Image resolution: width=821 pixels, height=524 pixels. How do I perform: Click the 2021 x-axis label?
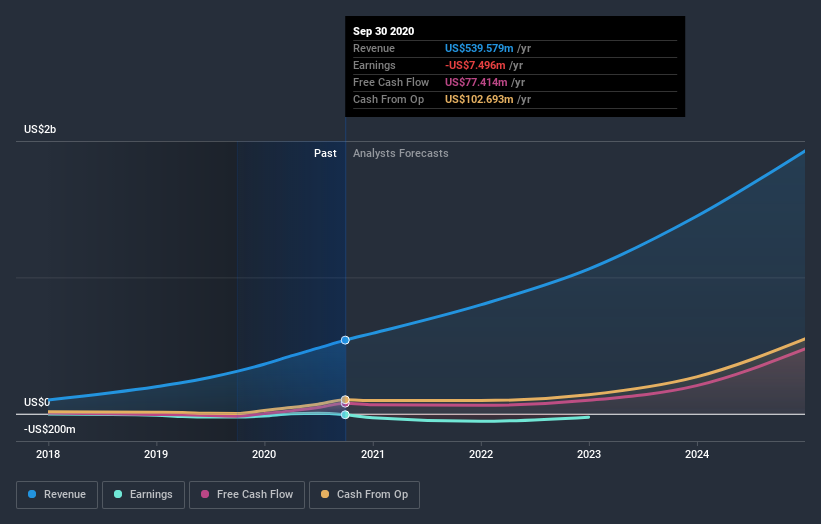coord(372,454)
